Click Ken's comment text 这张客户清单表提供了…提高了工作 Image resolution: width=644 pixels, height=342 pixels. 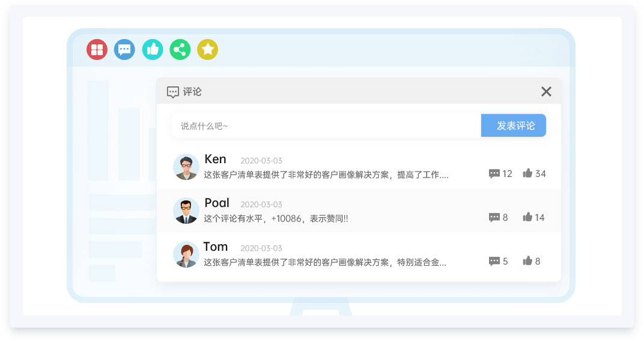tap(326, 175)
